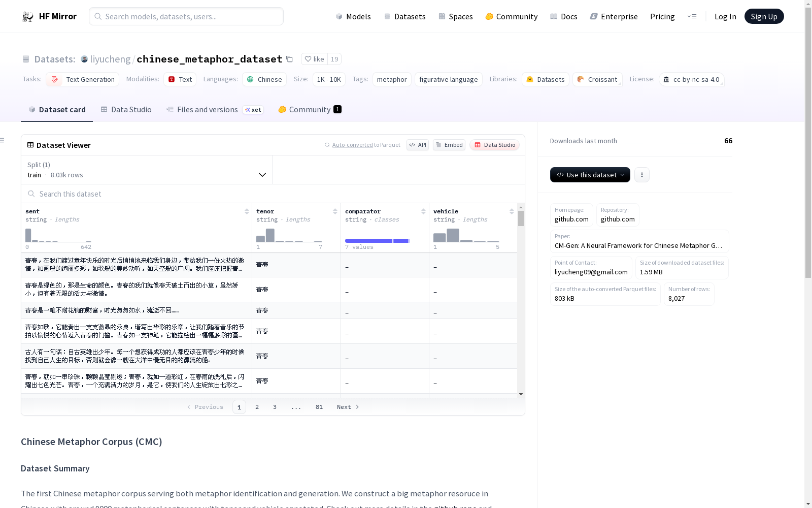This screenshot has height=508, width=812.
Task: Click the table scroll-down arrow
Action: [x=521, y=394]
